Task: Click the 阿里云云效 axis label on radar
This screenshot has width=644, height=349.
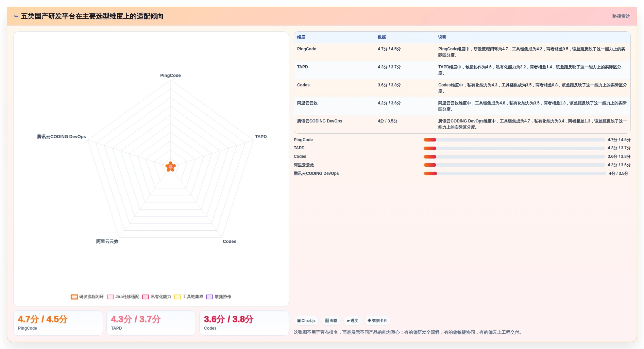Action: [x=107, y=242]
